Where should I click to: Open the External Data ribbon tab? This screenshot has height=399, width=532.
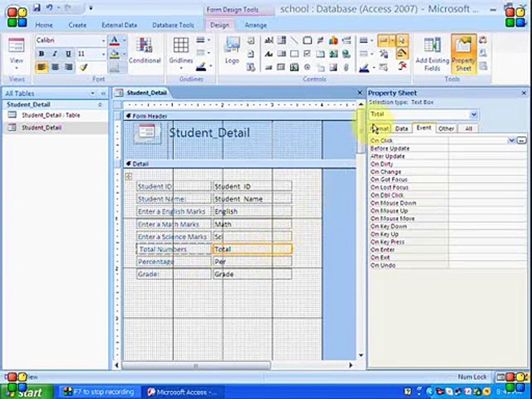click(120, 25)
